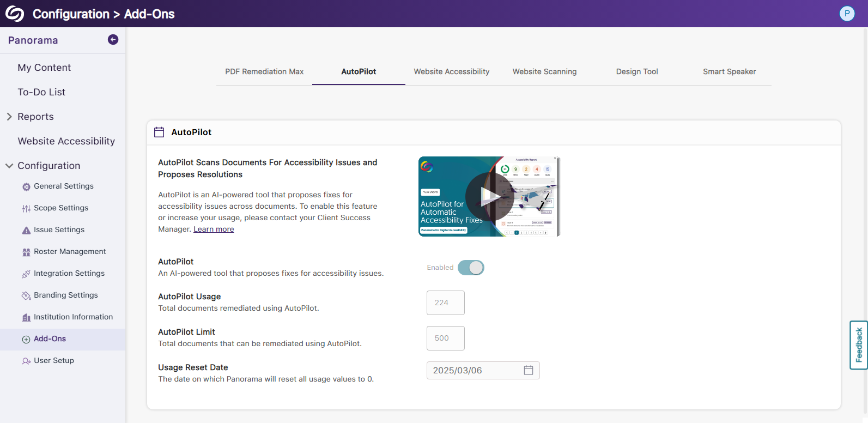Screen dimensions: 868x423
Task: Click the AutoPilot Limit field
Action: tap(445, 339)
